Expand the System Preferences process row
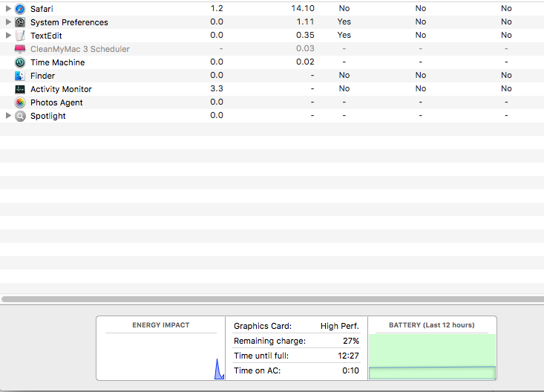The image size is (544, 392). coord(8,22)
